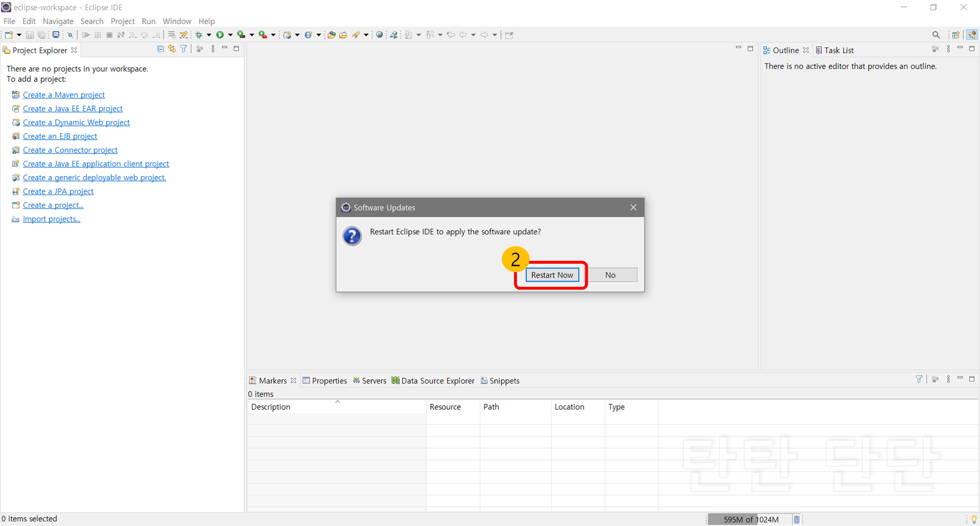Click the Back navigation arrow
The width and height of the screenshot is (980, 526).
pyautogui.click(x=463, y=35)
